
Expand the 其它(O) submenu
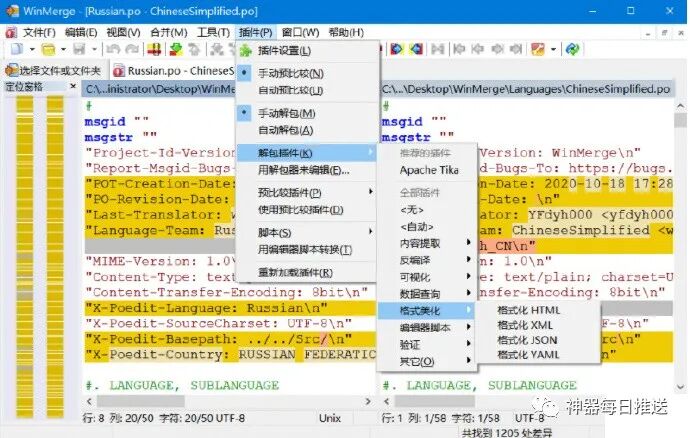(427, 361)
